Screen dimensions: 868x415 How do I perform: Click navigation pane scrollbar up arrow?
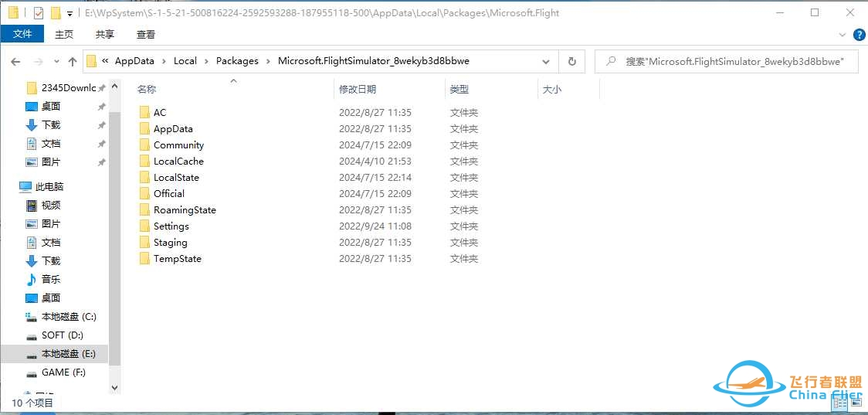(x=114, y=86)
